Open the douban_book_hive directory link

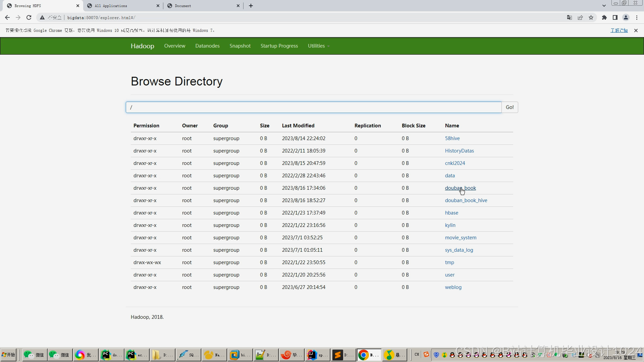click(466, 200)
